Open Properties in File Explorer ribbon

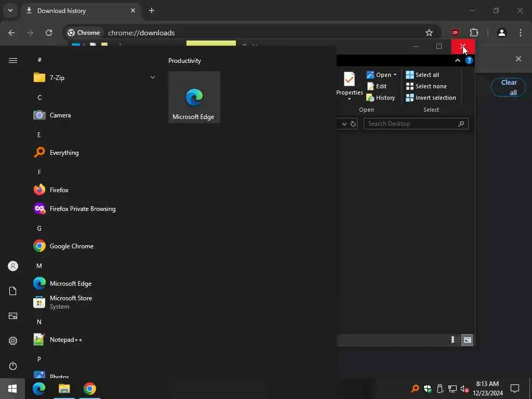point(350,86)
